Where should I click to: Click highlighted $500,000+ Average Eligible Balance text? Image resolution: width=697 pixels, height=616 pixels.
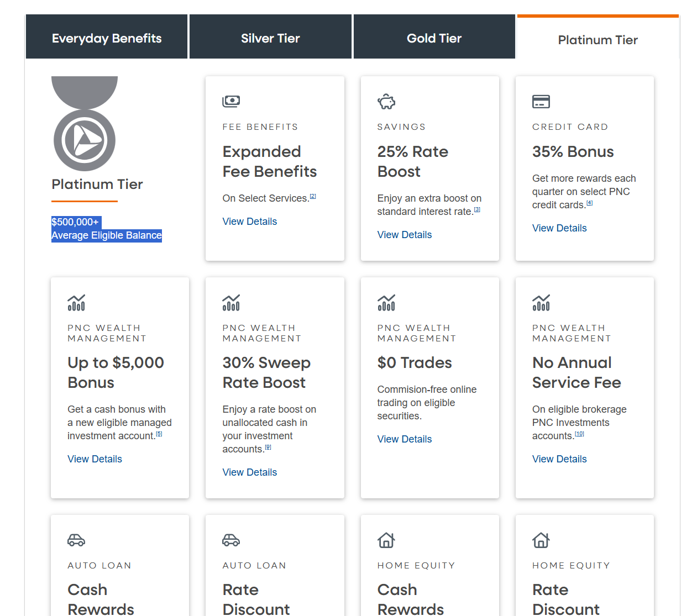(106, 229)
